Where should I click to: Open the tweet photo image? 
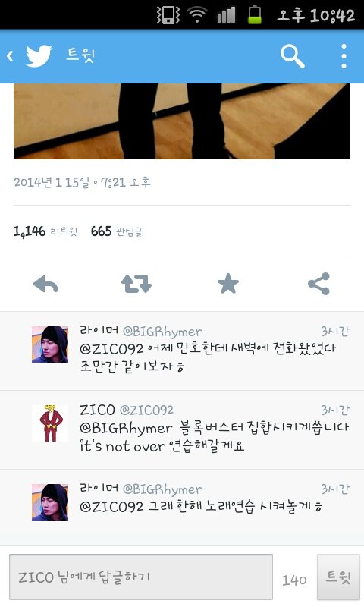coord(182,121)
